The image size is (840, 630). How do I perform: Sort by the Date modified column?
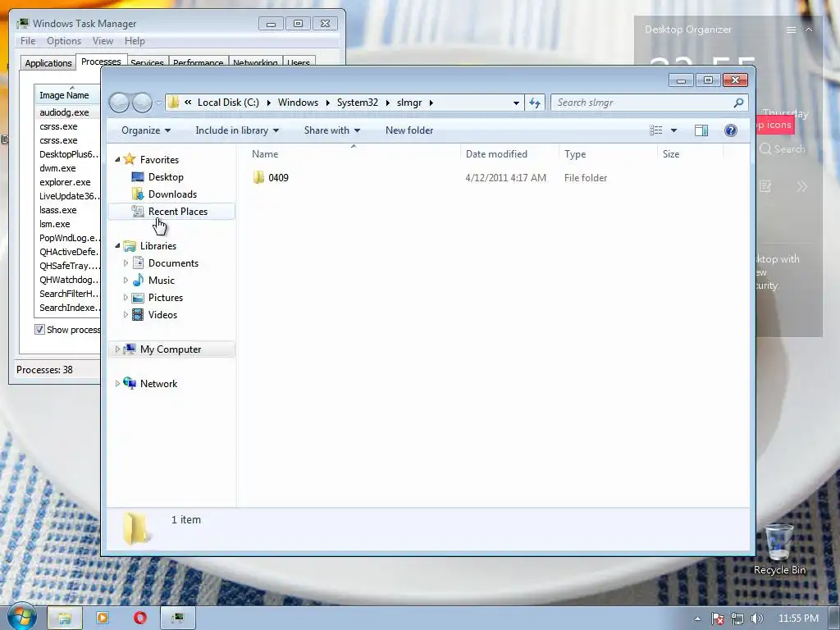tap(509, 153)
